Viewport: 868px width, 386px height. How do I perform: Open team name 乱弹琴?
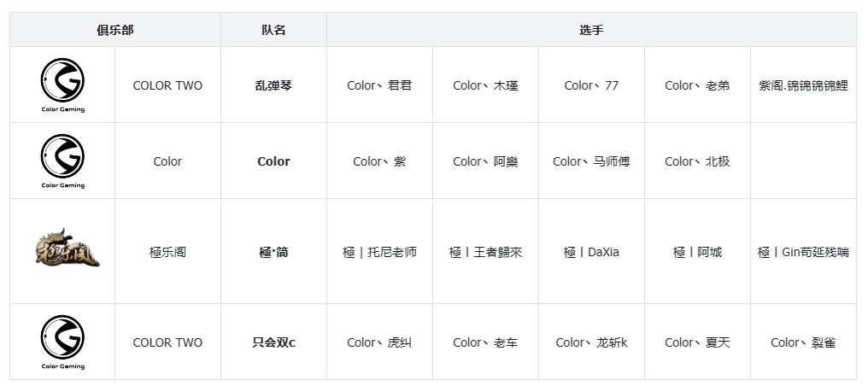click(x=273, y=85)
